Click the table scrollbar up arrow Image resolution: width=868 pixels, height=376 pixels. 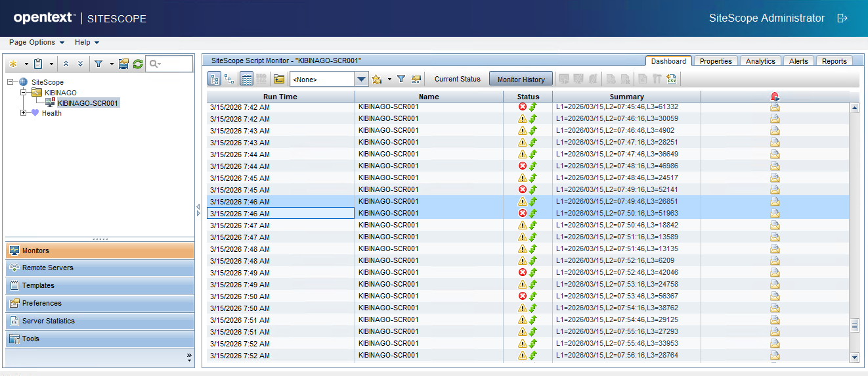pyautogui.click(x=854, y=108)
